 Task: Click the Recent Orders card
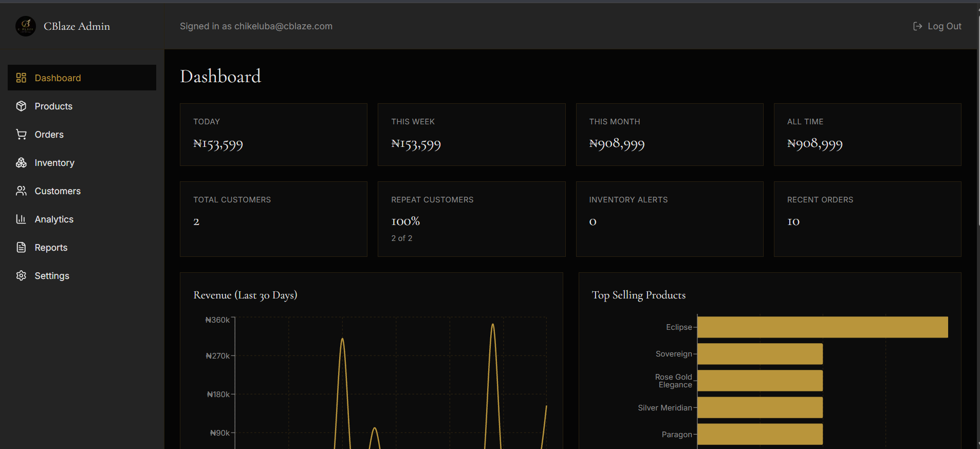click(x=867, y=219)
